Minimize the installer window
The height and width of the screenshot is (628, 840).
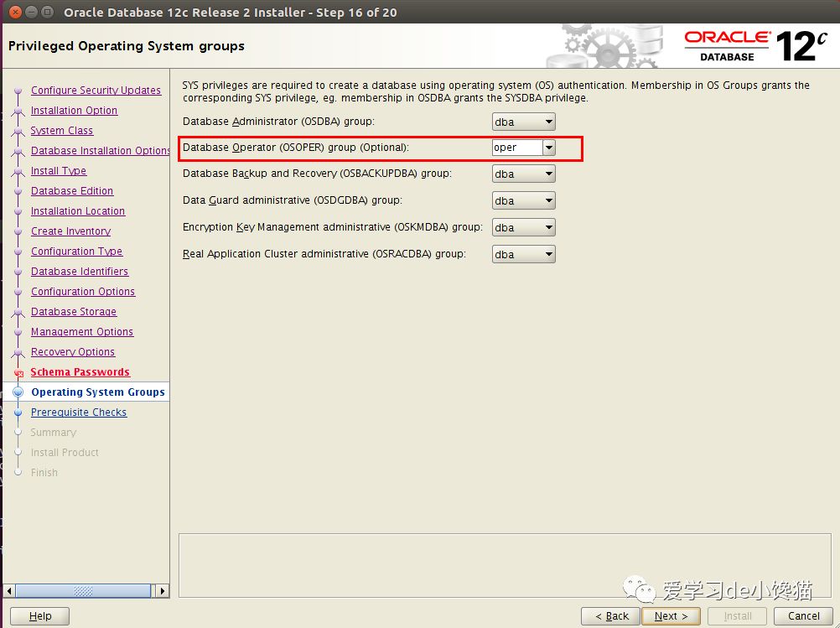tap(32, 12)
